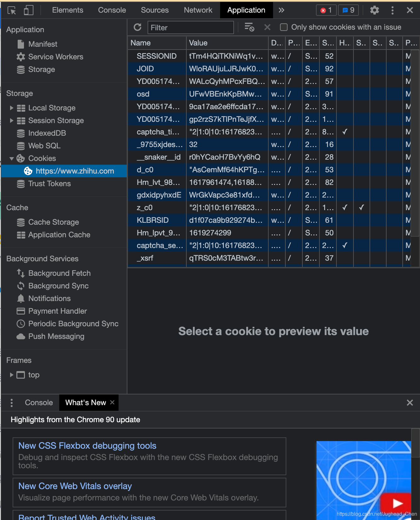Switch to the Elements tab
420x520 pixels.
67,10
